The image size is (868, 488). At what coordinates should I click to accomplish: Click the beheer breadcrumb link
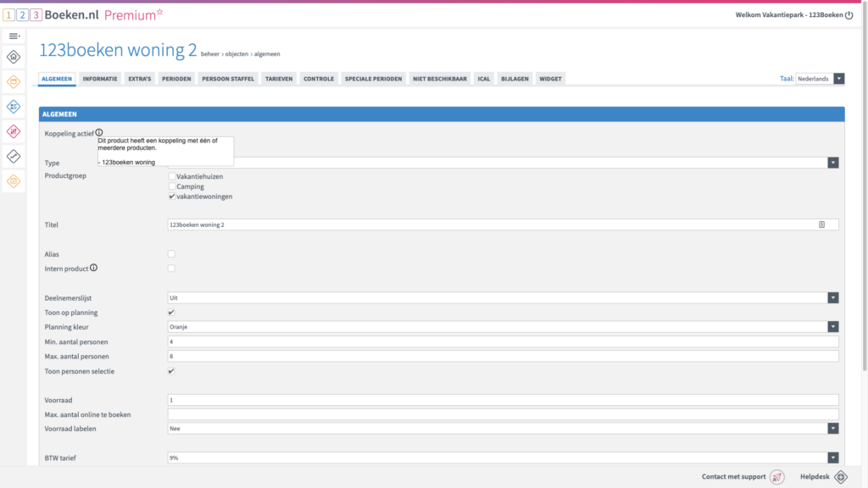click(x=210, y=54)
